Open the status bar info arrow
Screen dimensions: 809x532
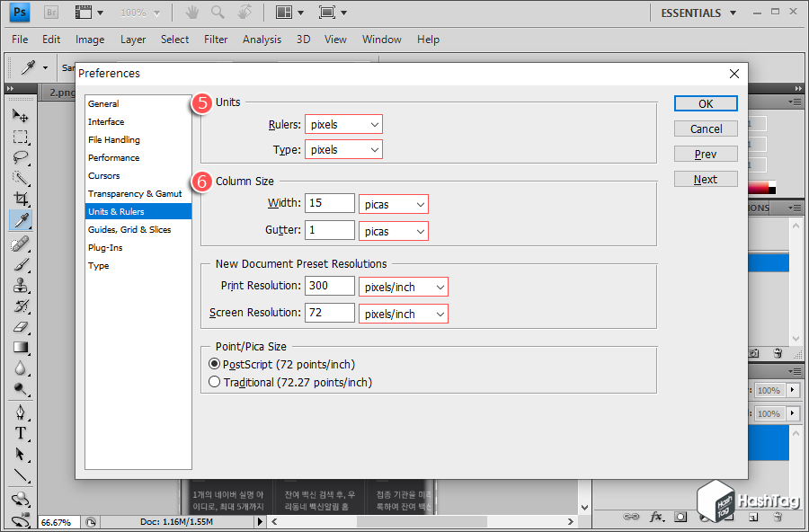(260, 522)
